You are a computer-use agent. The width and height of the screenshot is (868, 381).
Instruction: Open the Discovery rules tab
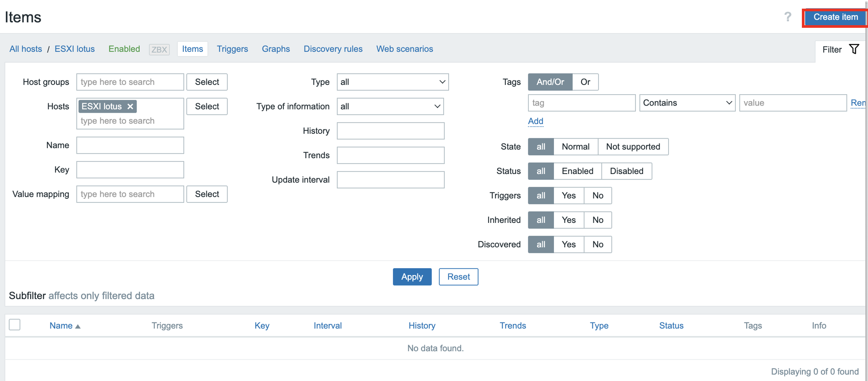click(333, 49)
